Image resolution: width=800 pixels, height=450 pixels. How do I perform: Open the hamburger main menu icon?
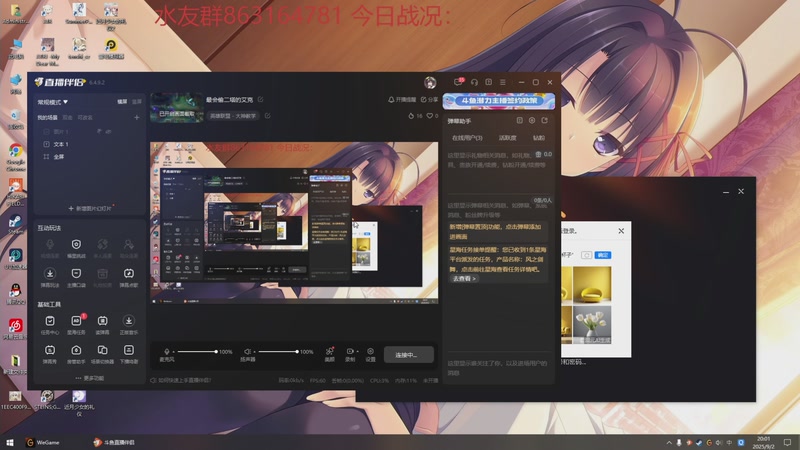coord(503,82)
